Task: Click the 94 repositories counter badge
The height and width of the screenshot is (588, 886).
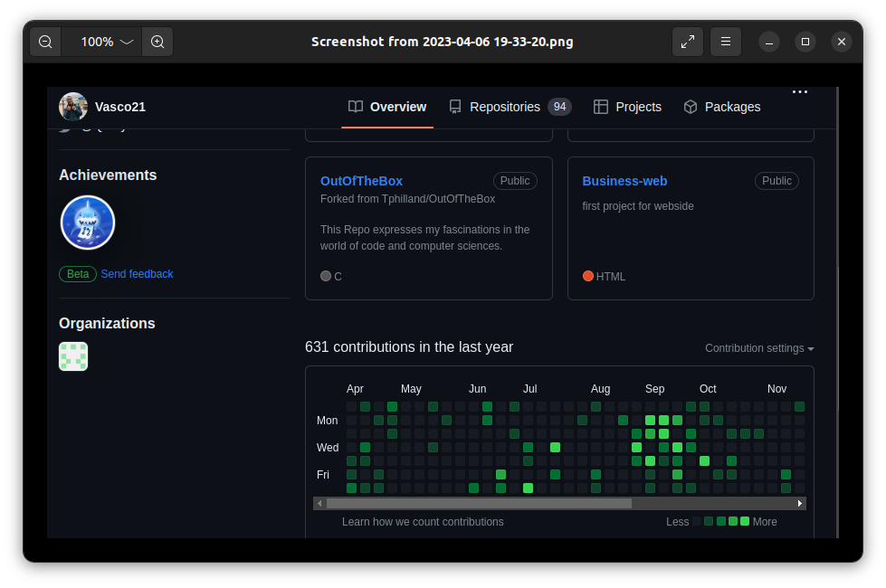Action: (559, 107)
